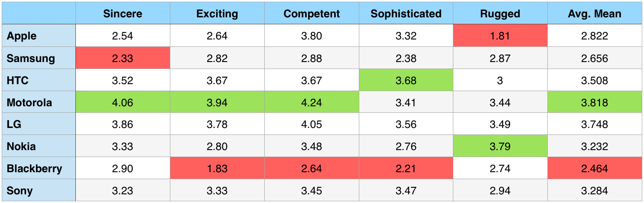This screenshot has width=644, height=203.
Task: Click the Nokia row label
Action: pos(21,147)
